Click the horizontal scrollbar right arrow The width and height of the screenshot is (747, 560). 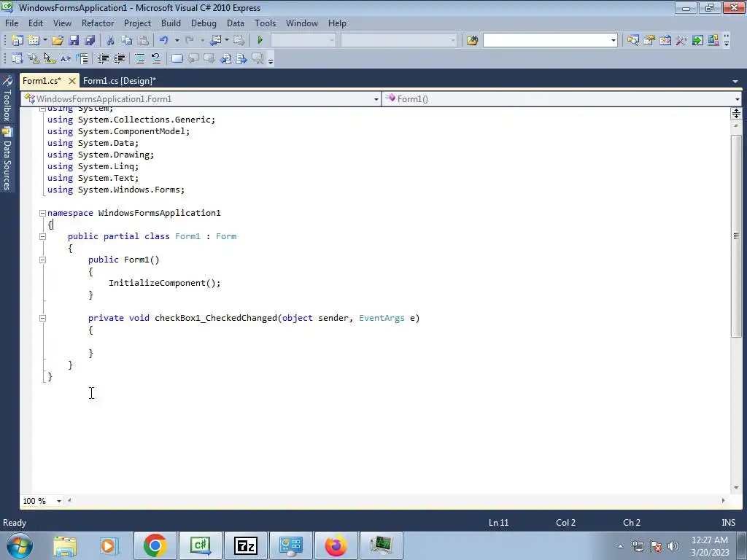coord(723,500)
